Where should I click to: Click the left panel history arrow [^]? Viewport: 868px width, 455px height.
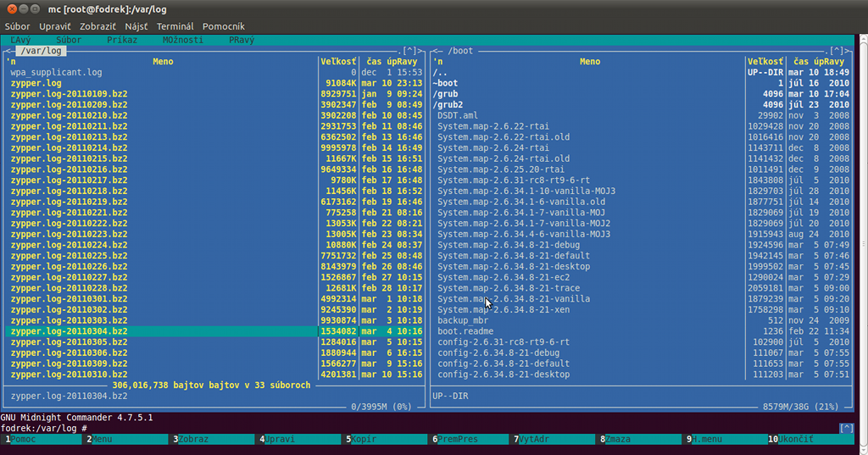[409, 51]
